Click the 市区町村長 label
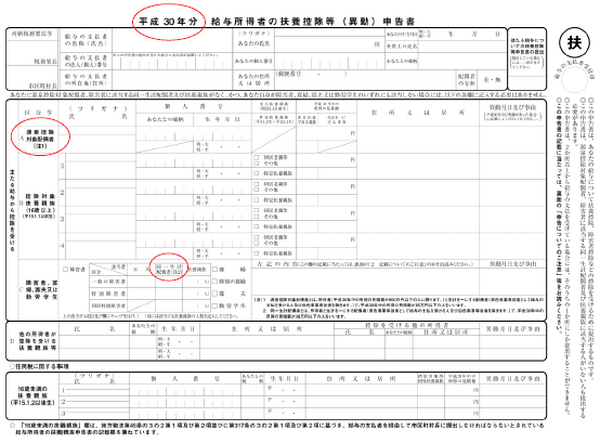The width and height of the screenshot is (600, 443). coord(43,86)
